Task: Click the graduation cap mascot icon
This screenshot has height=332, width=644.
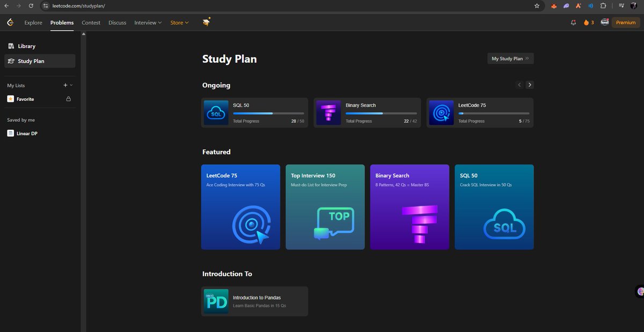Action: (207, 22)
